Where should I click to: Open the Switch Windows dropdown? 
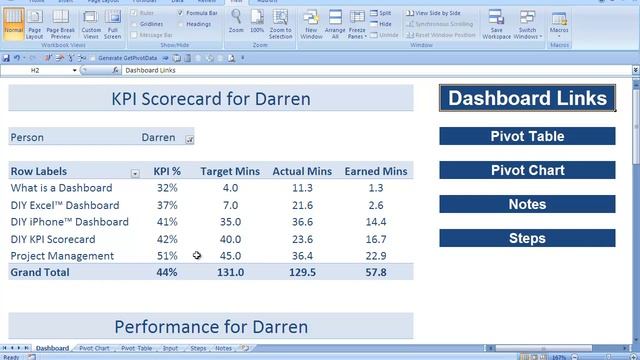[x=528, y=24]
